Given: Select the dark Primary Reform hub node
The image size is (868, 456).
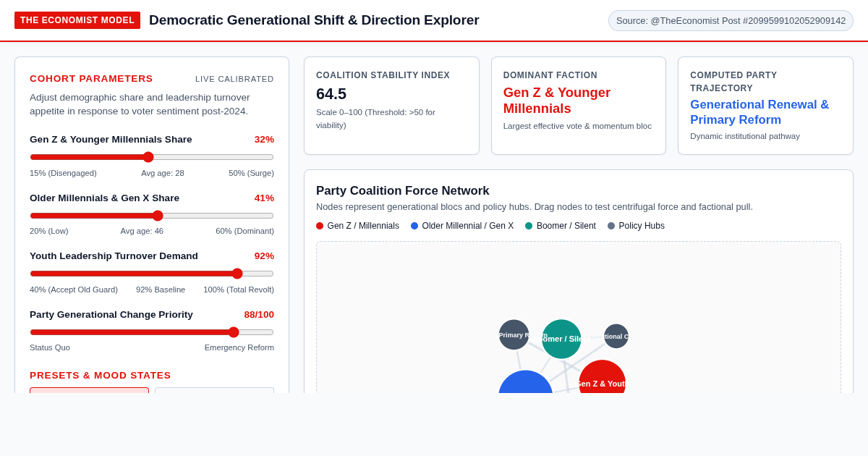Looking at the screenshot, I should coord(514,334).
